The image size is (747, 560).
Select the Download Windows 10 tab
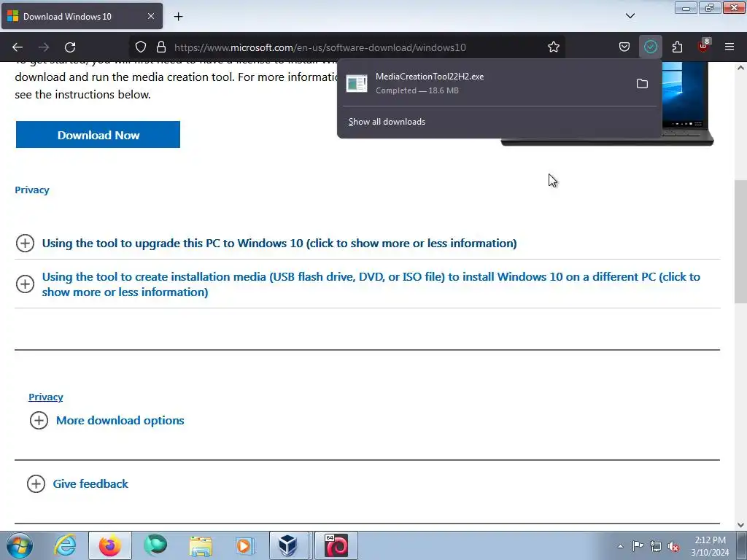click(x=82, y=16)
